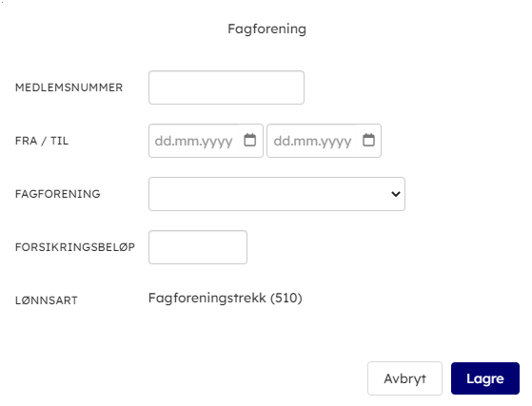Click the chevron arrow in Fagforening combo box

pos(396,194)
